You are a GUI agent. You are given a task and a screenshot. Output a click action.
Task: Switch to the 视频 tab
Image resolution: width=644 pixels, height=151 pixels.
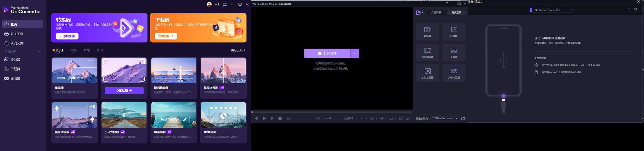coord(73,50)
